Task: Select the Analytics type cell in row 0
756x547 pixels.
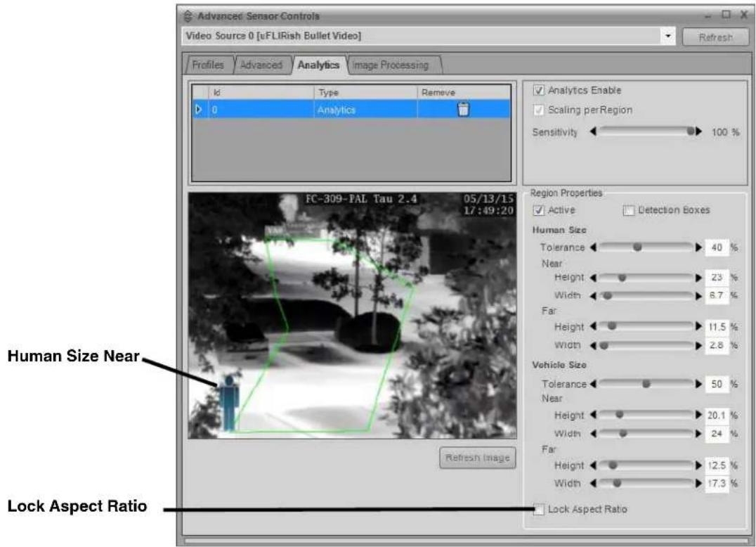Action: pos(365,110)
